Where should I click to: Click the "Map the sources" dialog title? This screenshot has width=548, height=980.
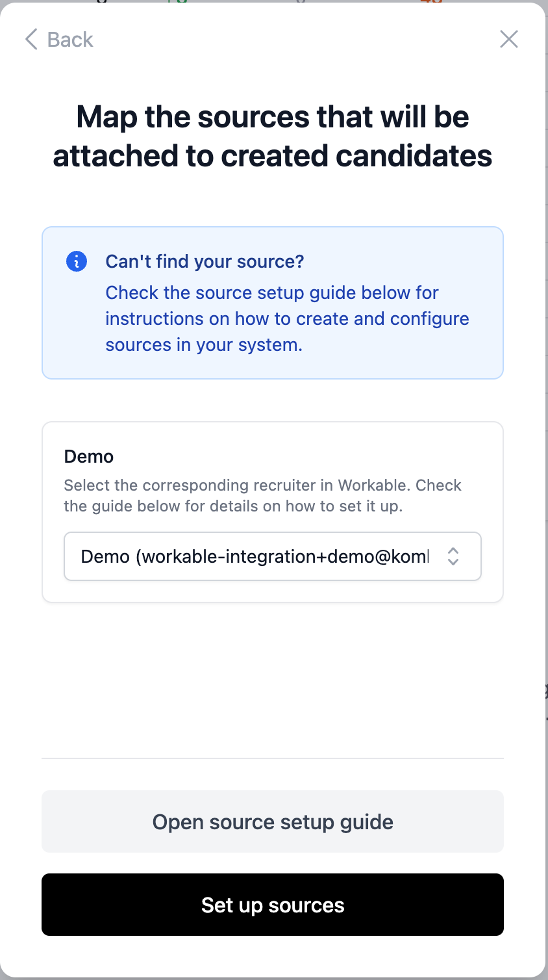click(272, 118)
